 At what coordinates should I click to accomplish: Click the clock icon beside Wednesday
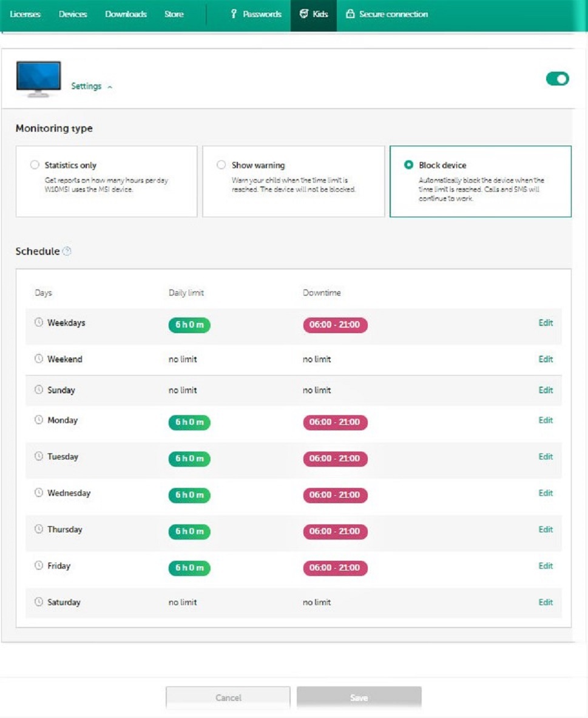point(39,493)
